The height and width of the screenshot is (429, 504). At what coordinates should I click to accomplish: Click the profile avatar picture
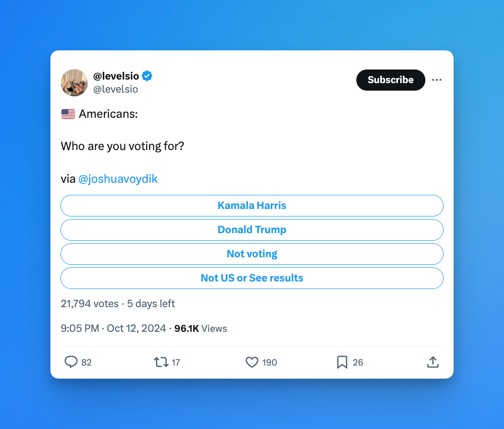click(x=74, y=83)
